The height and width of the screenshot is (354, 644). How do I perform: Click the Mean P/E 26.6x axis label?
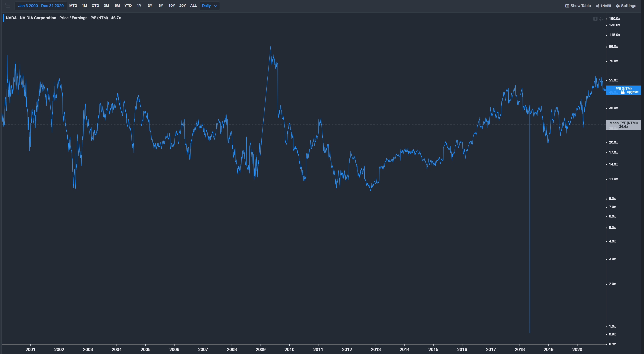point(623,125)
